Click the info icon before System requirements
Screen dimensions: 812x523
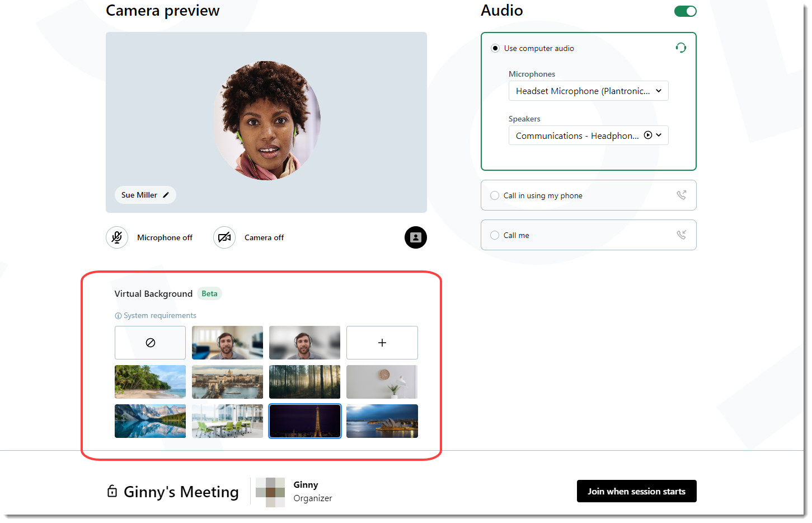click(118, 316)
